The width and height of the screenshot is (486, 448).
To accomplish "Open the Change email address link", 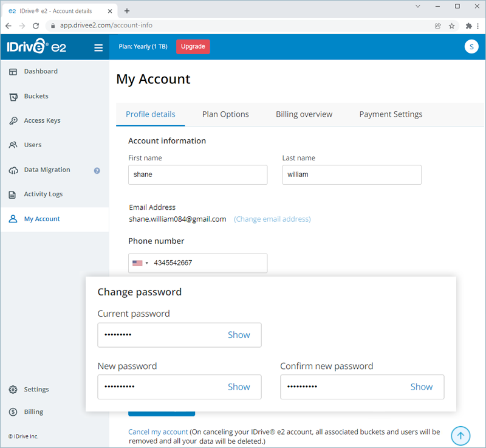I will pyautogui.click(x=272, y=219).
